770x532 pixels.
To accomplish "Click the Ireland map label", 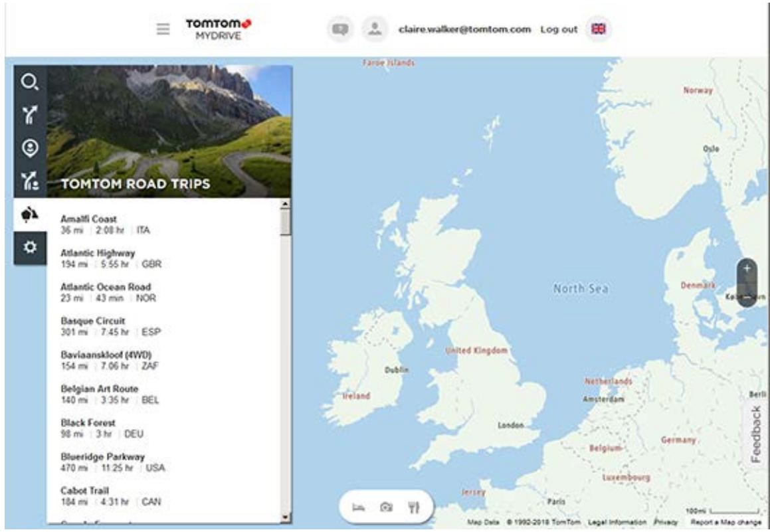I will coord(356,396).
